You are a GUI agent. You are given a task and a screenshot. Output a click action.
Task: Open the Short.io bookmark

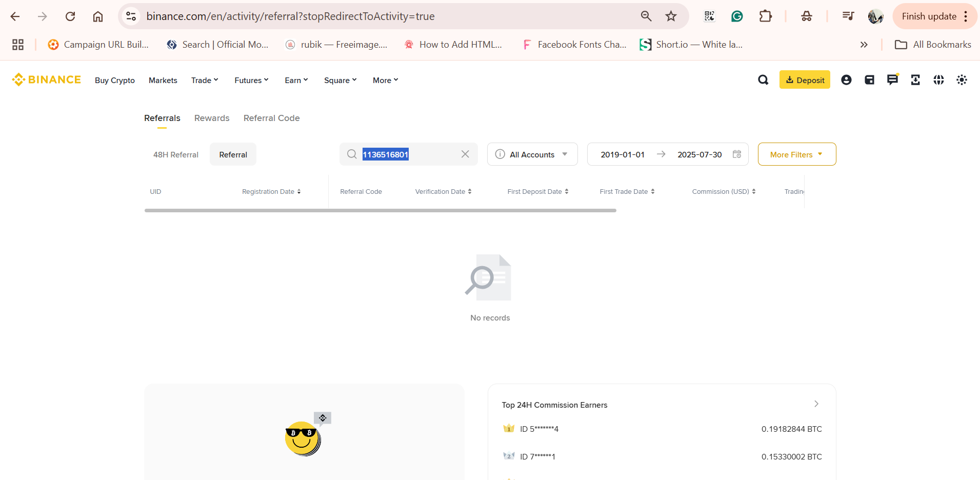691,45
